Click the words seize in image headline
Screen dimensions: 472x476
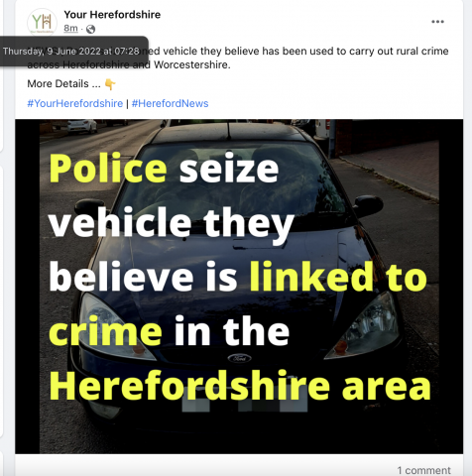point(229,169)
